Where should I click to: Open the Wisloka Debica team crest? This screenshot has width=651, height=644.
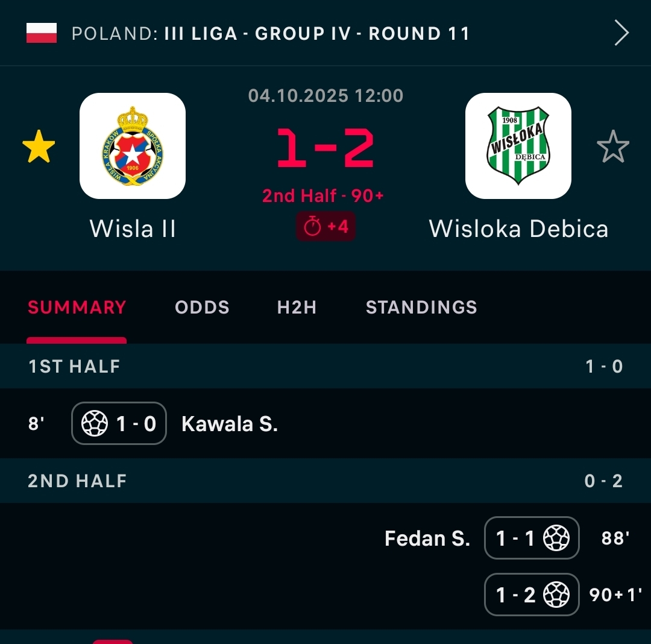point(518,146)
